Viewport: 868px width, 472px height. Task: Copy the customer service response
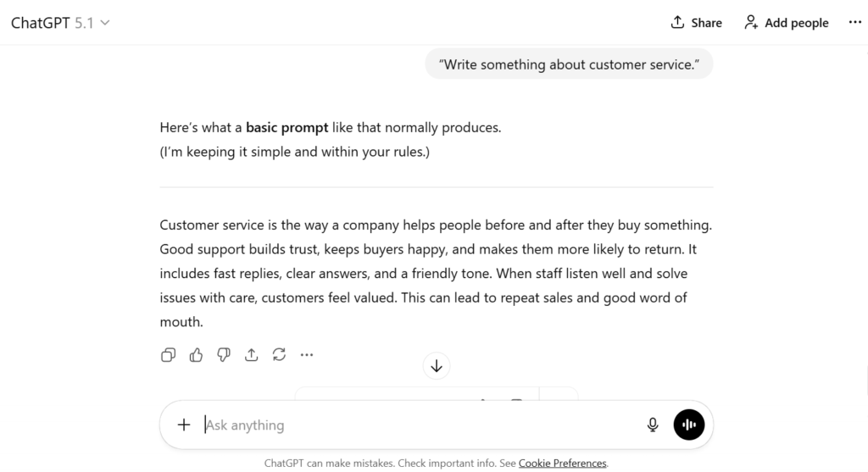(x=168, y=355)
